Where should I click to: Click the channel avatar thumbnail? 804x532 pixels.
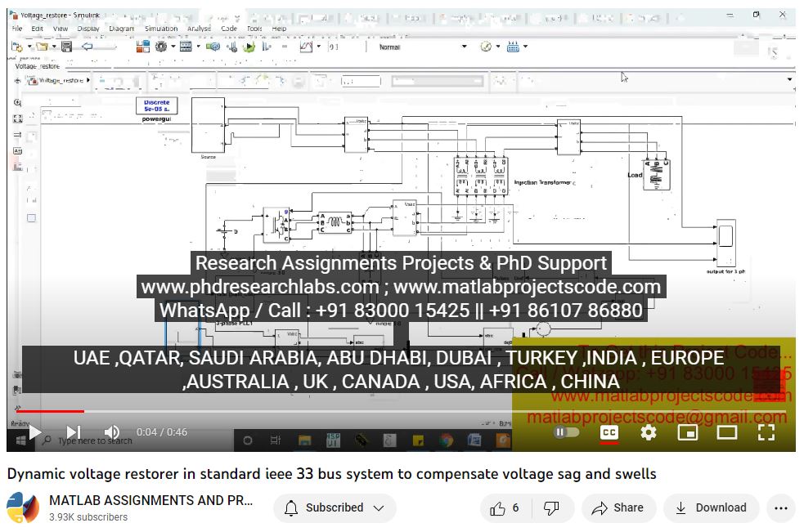[x=23, y=508]
